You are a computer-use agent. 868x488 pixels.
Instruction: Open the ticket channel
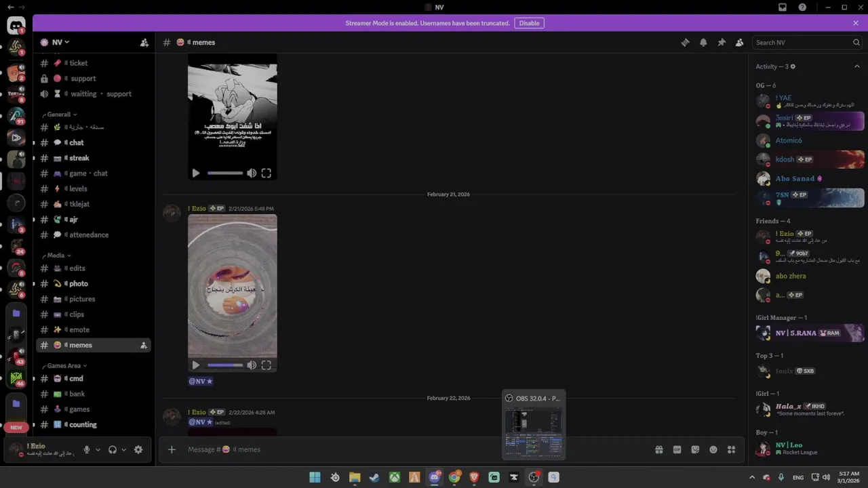[x=94, y=63]
